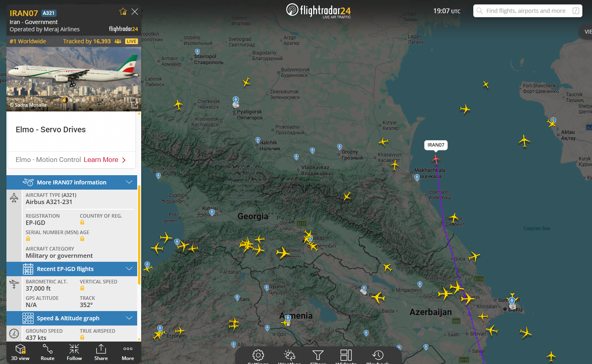Open Playback in the bottom toolbar
The height and width of the screenshot is (364, 592).
click(x=377, y=355)
